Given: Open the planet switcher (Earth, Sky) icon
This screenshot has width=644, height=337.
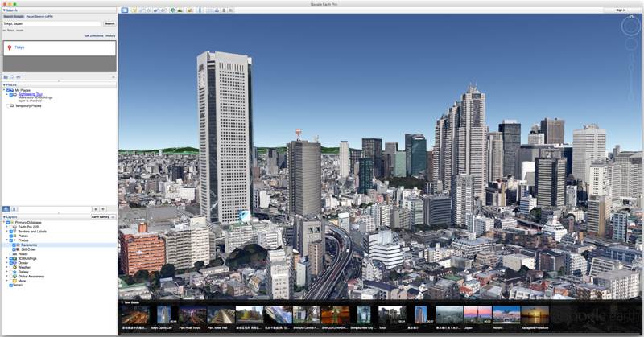Looking at the screenshot, I should coord(190,10).
